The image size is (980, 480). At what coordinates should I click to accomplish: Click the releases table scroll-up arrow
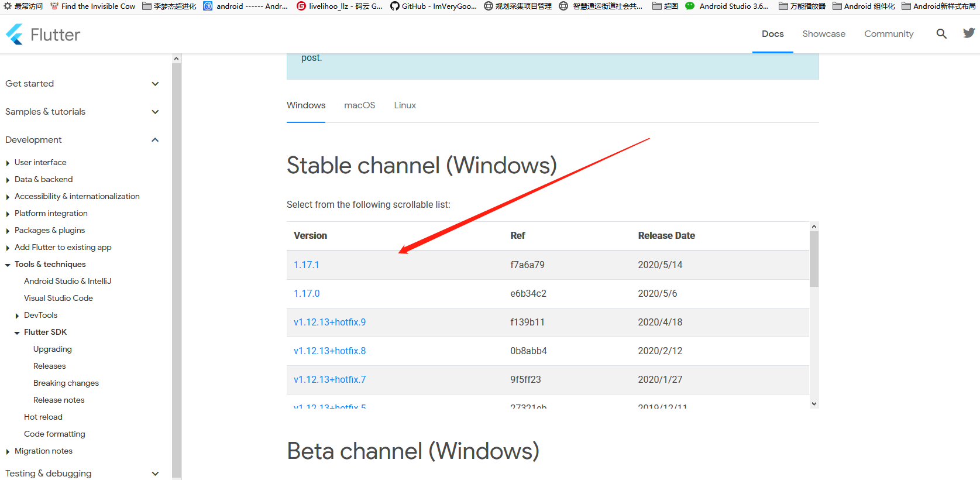(814, 227)
